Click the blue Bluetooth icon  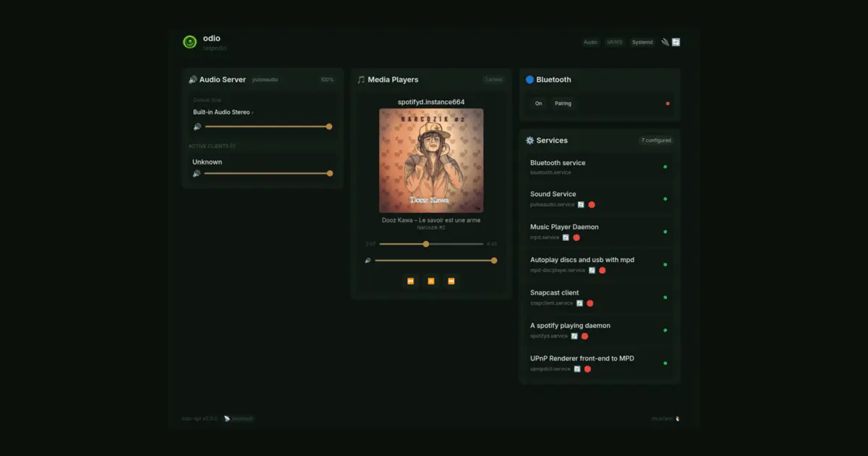529,80
